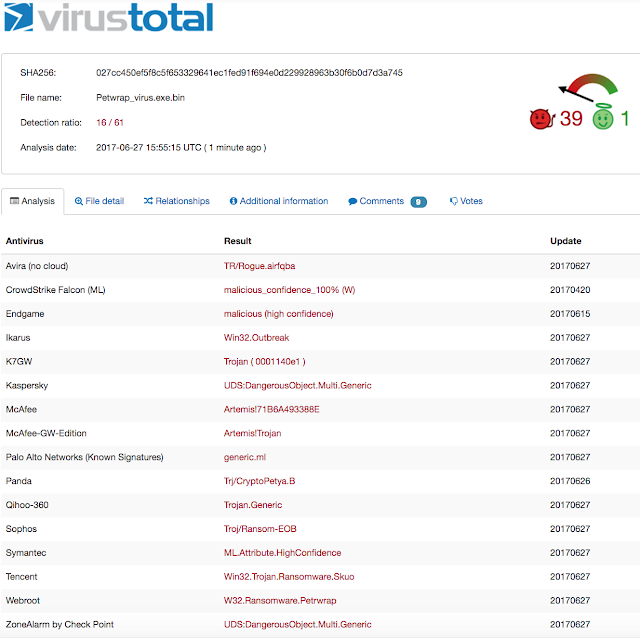
Task: Click result Win32.Trojan.Ransomware.Skuo
Action: (289, 577)
